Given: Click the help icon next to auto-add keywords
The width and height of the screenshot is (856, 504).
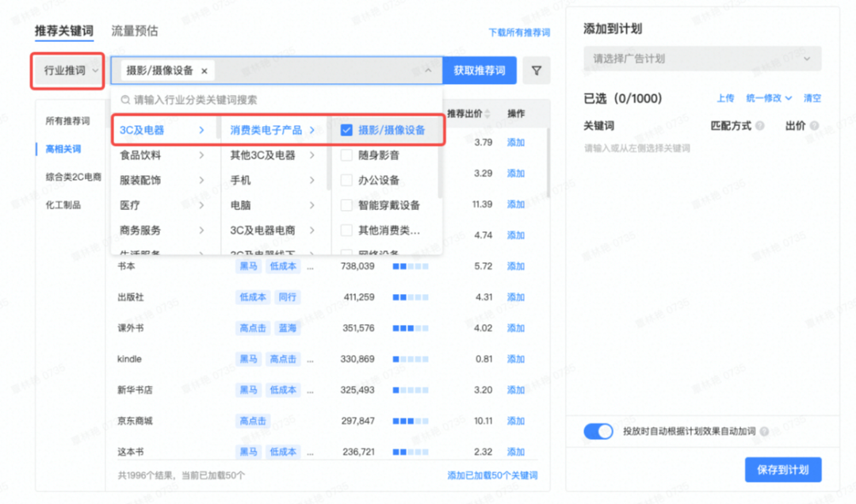Looking at the screenshot, I should (x=764, y=432).
